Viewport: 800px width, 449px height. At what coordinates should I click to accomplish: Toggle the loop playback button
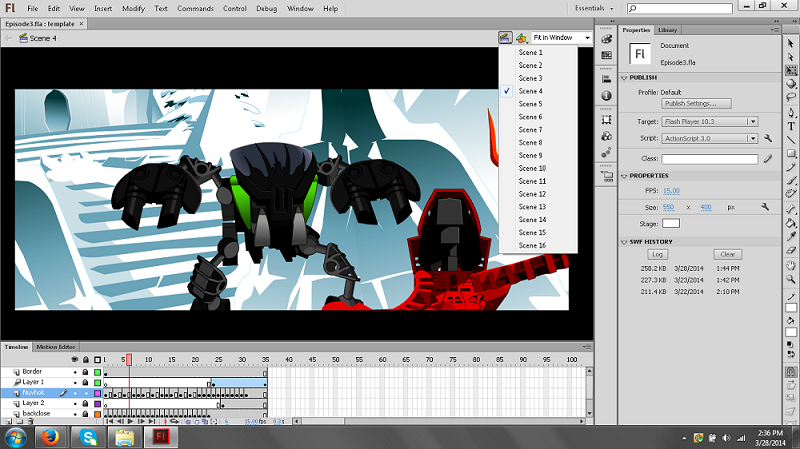tap(174, 421)
